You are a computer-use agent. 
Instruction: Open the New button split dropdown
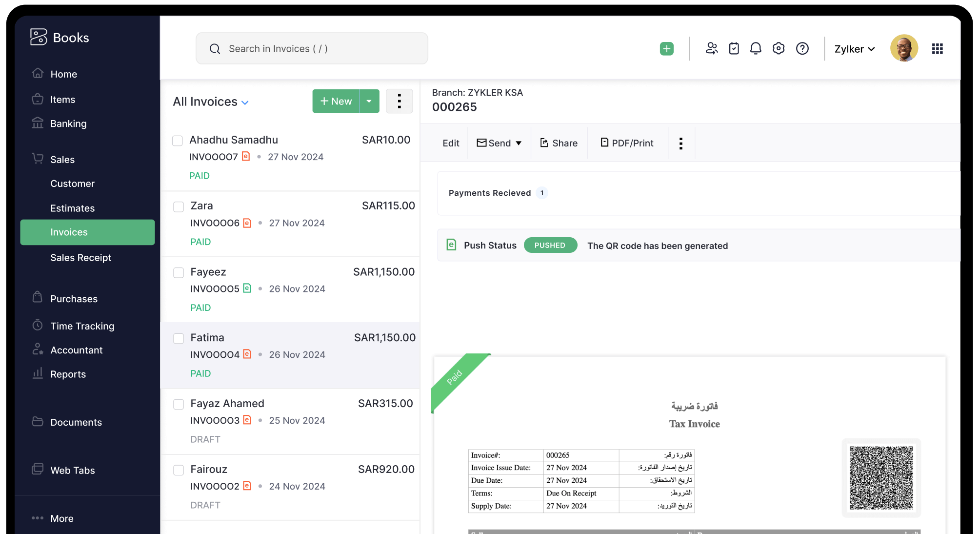point(369,101)
